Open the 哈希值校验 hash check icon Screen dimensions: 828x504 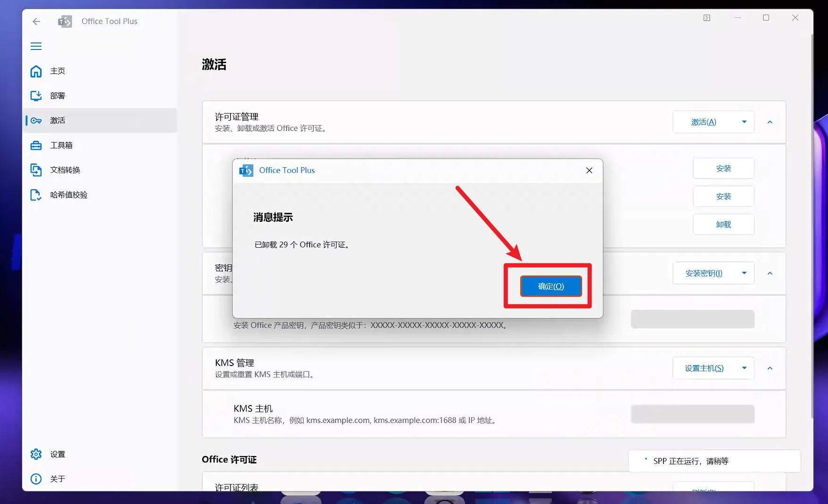[x=36, y=195]
